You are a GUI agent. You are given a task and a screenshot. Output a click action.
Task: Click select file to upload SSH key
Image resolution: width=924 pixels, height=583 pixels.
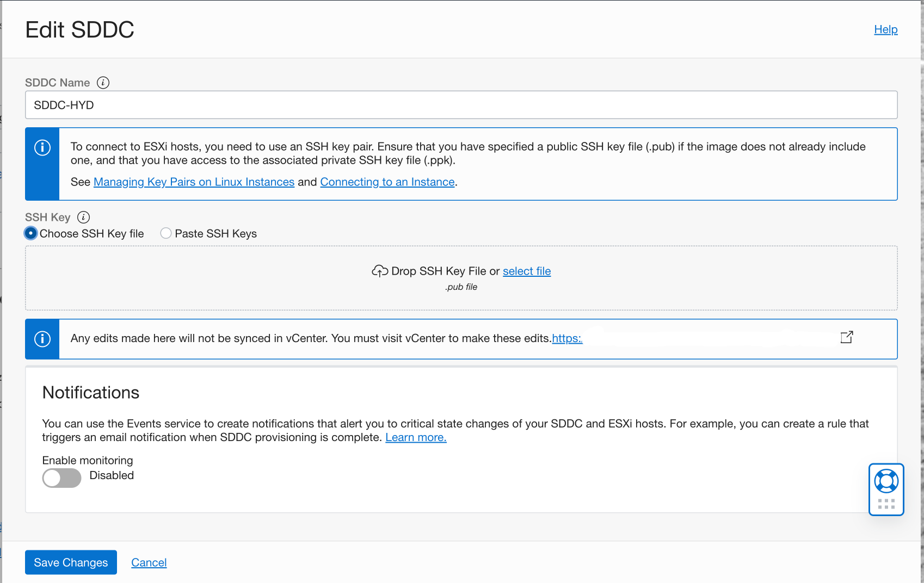click(526, 271)
